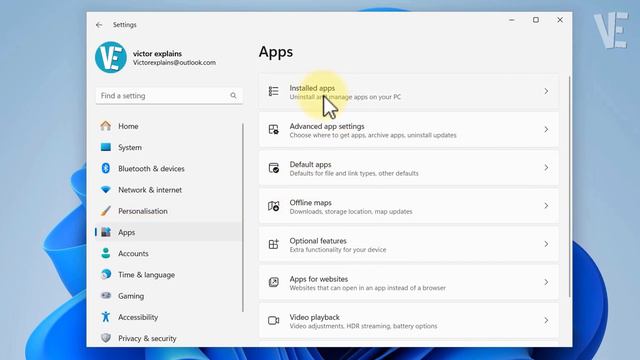Click the Privacy & security shield icon

pos(106,338)
